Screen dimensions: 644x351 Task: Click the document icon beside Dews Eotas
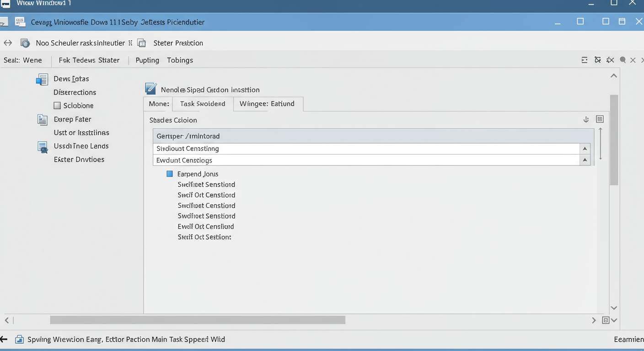(42, 79)
